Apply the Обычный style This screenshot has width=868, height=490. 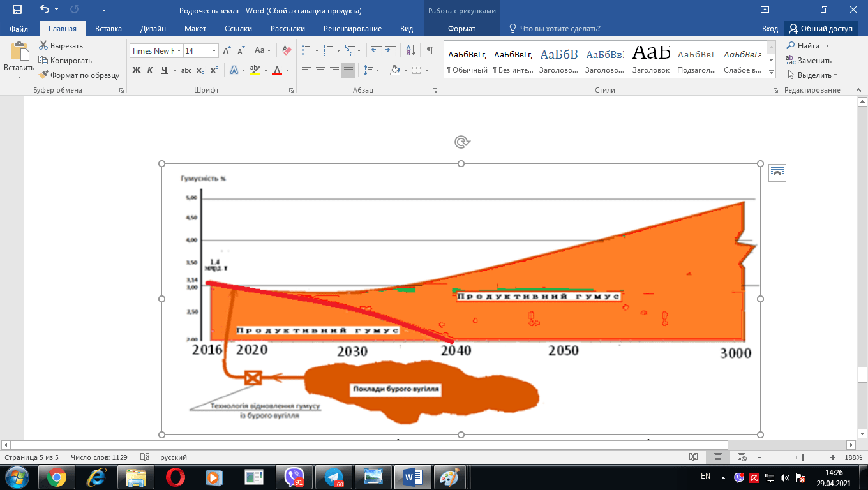[x=467, y=61]
